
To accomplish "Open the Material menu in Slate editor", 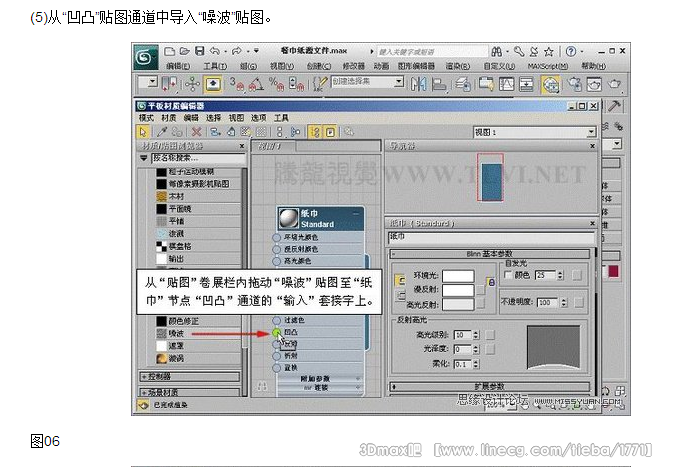I will 169,118.
